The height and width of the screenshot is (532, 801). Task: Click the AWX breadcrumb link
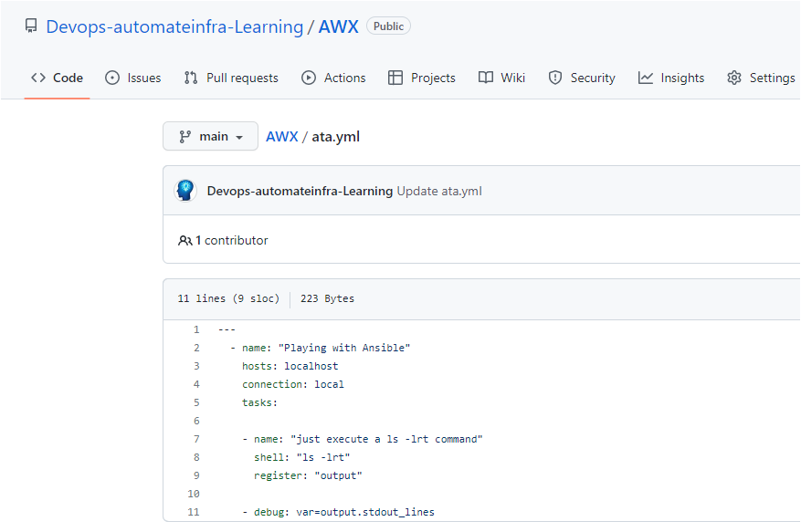coord(282,136)
